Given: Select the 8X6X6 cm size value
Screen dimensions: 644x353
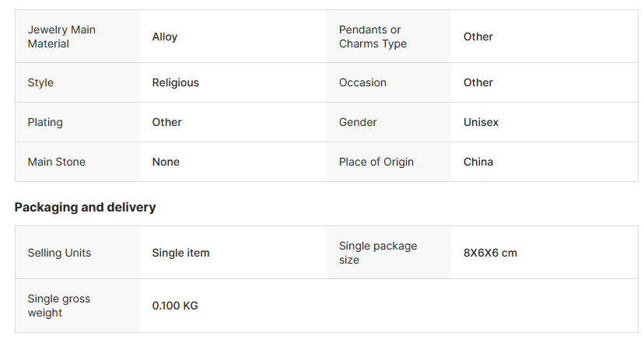Looking at the screenshot, I should click(490, 253).
